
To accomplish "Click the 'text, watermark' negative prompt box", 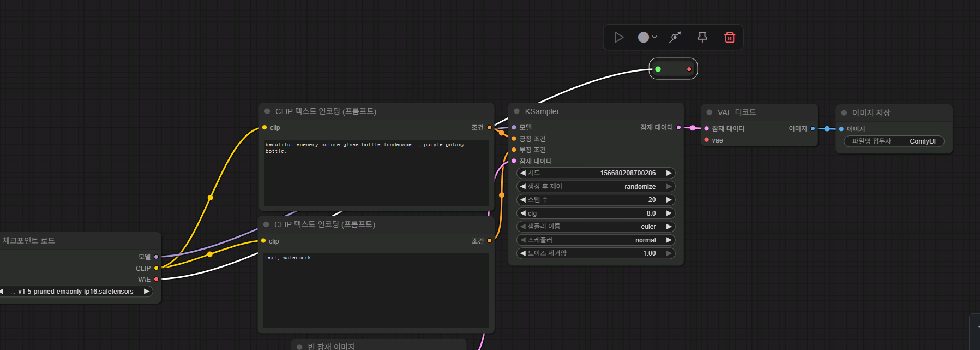I will pos(376,290).
